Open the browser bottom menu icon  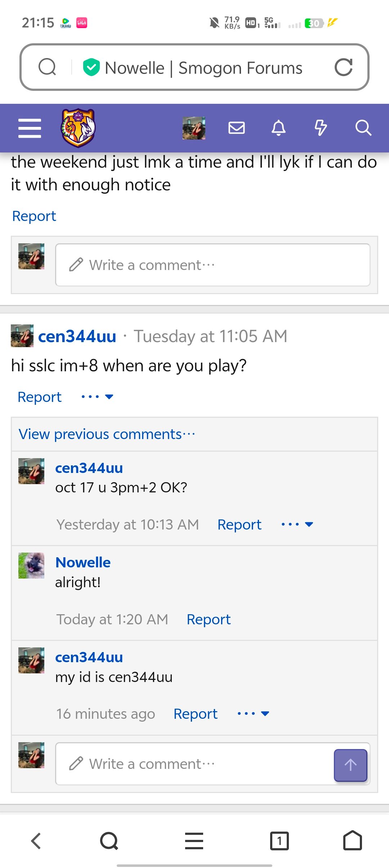(x=194, y=841)
